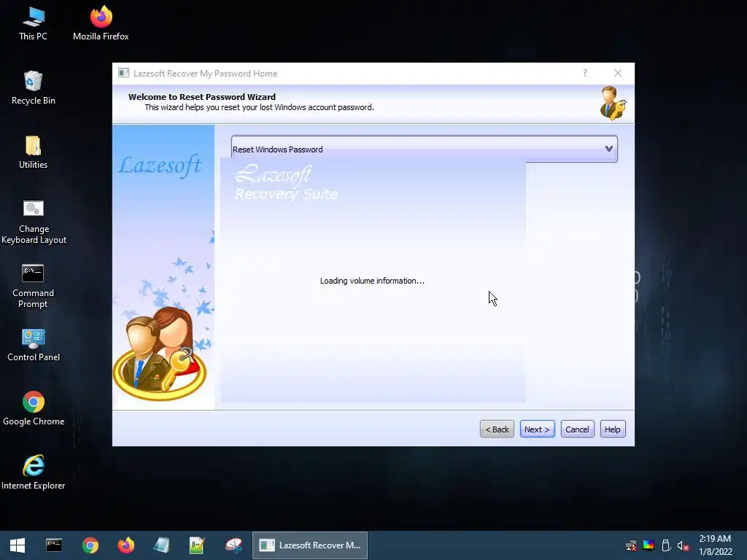Viewport: 747px width, 560px height.
Task: Click the Next > button
Action: coord(537,429)
